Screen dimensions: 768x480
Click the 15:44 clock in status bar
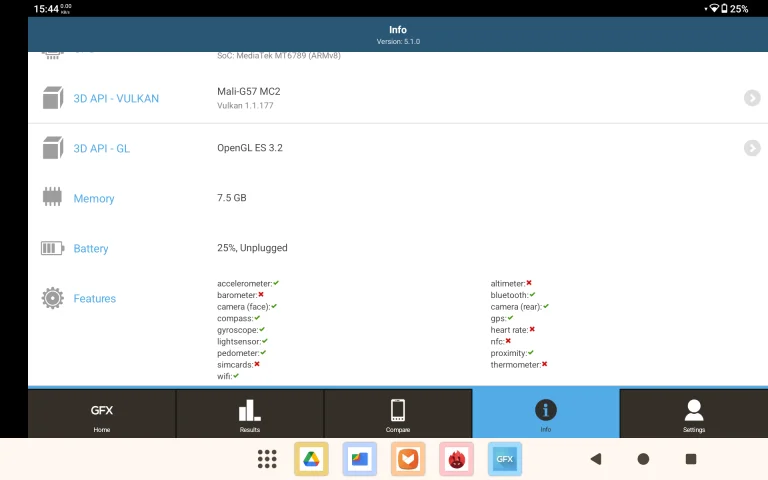coord(46,9)
